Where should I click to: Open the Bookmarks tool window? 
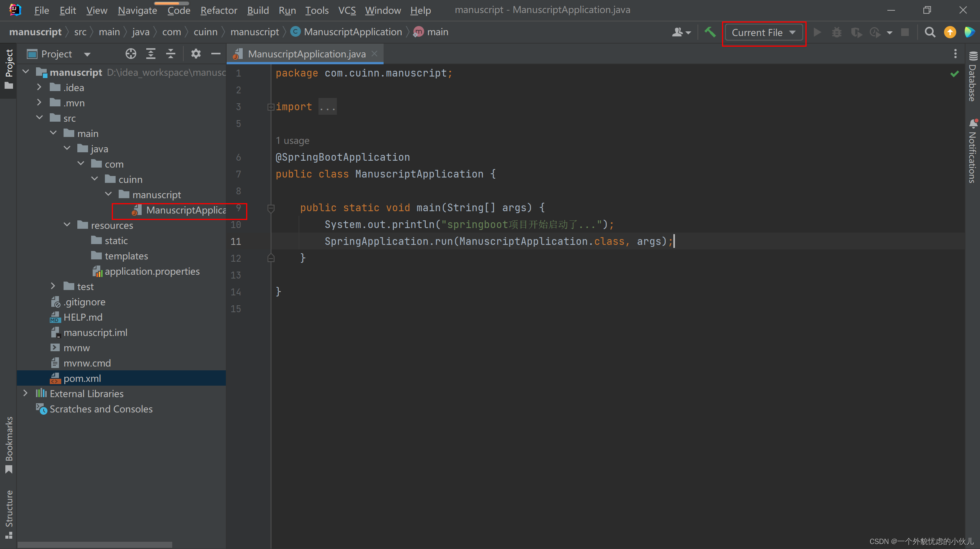pos(9,445)
